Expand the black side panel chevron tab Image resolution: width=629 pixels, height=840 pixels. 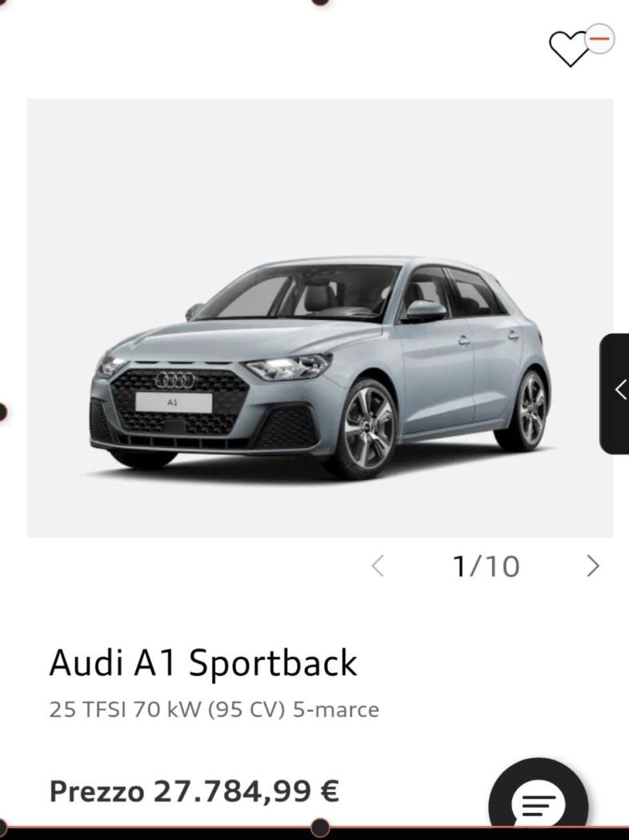tap(615, 394)
